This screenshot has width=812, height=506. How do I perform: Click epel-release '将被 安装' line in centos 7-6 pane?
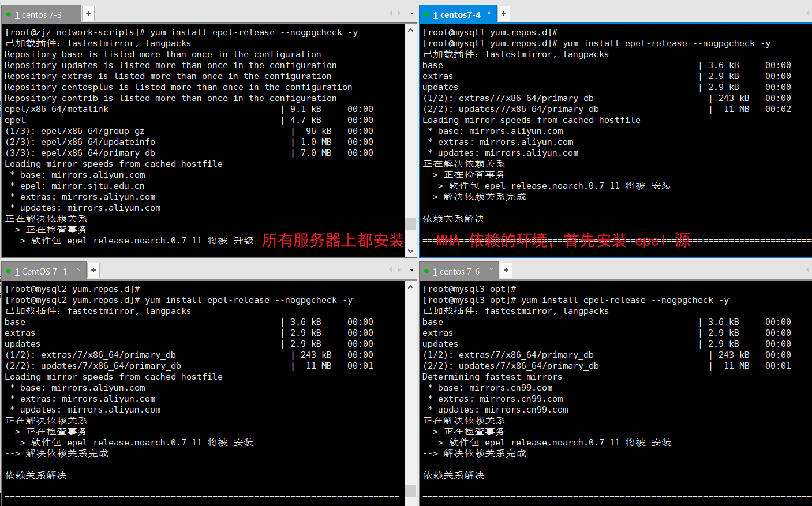pyautogui.click(x=547, y=443)
